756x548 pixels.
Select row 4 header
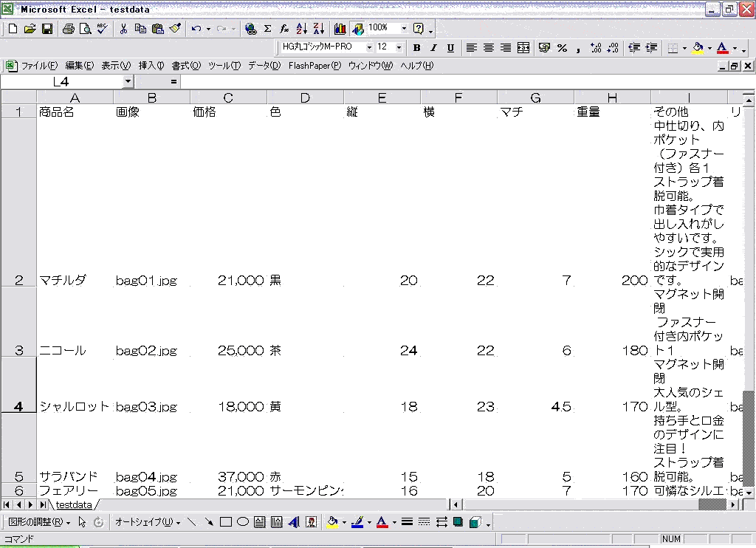click(x=18, y=385)
